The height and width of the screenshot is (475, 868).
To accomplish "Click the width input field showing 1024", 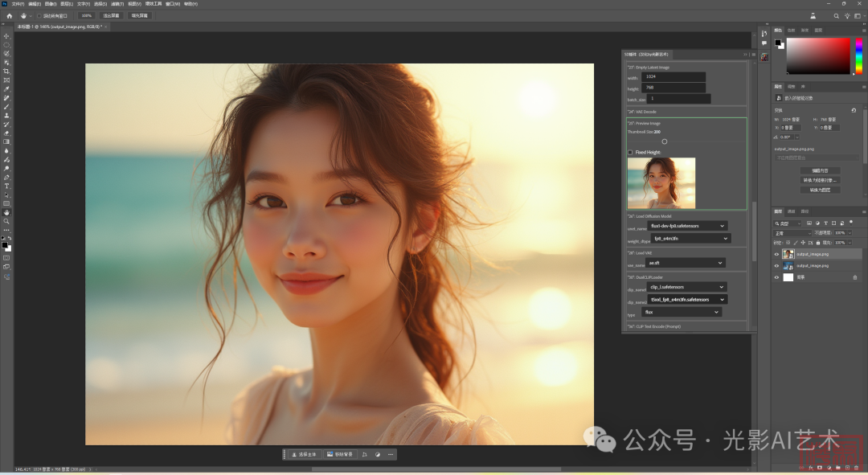I will [x=674, y=76].
